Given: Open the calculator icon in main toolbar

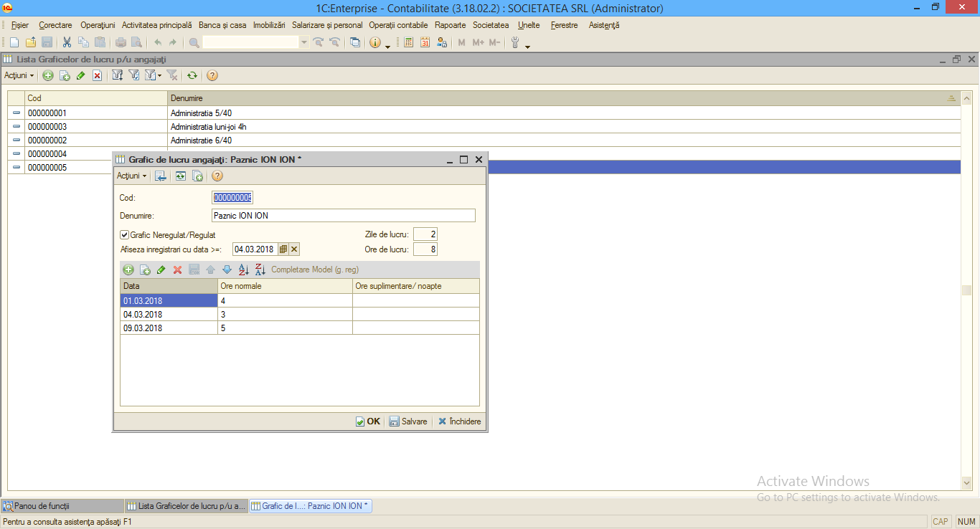Looking at the screenshot, I should pyautogui.click(x=408, y=42).
